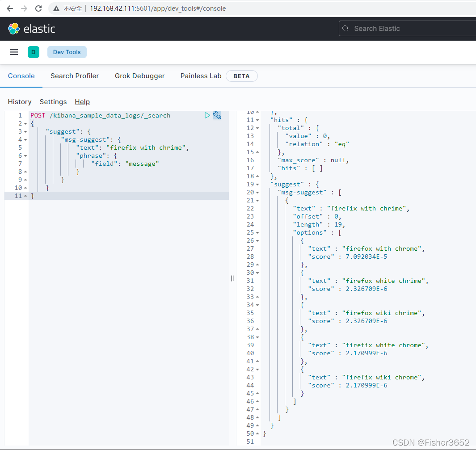Image resolution: width=476 pixels, height=450 pixels.
Task: Click the browser back arrow
Action: [x=10, y=8]
